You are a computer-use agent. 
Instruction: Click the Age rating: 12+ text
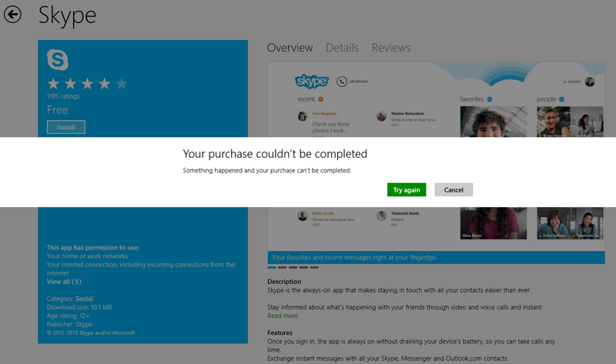click(x=68, y=316)
